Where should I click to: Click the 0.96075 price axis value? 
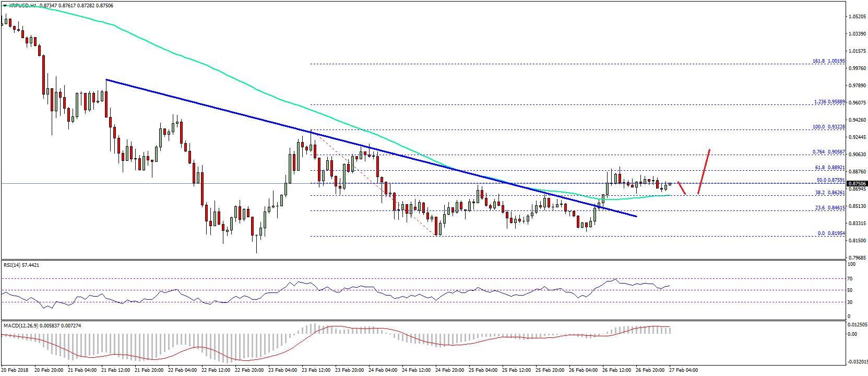coord(858,102)
